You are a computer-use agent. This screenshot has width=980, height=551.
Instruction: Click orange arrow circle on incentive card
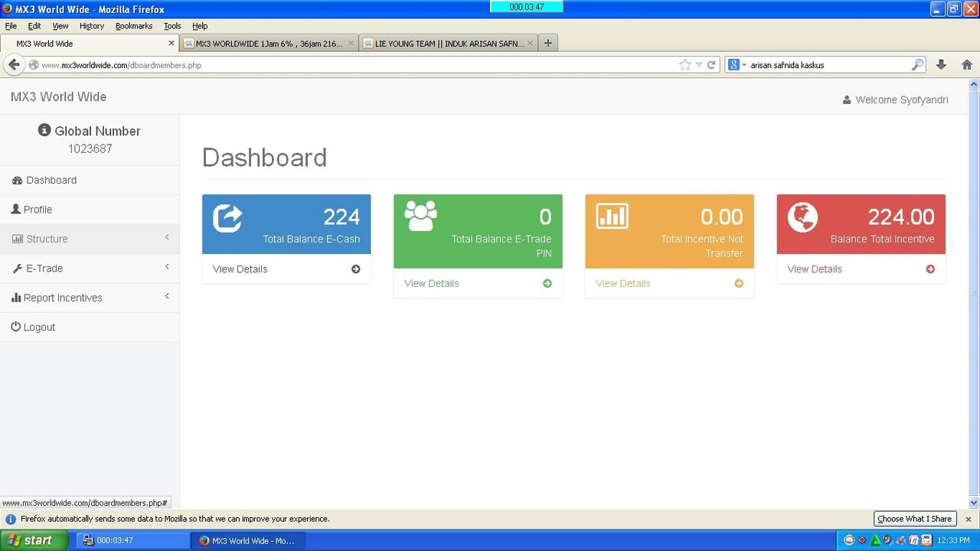click(739, 283)
